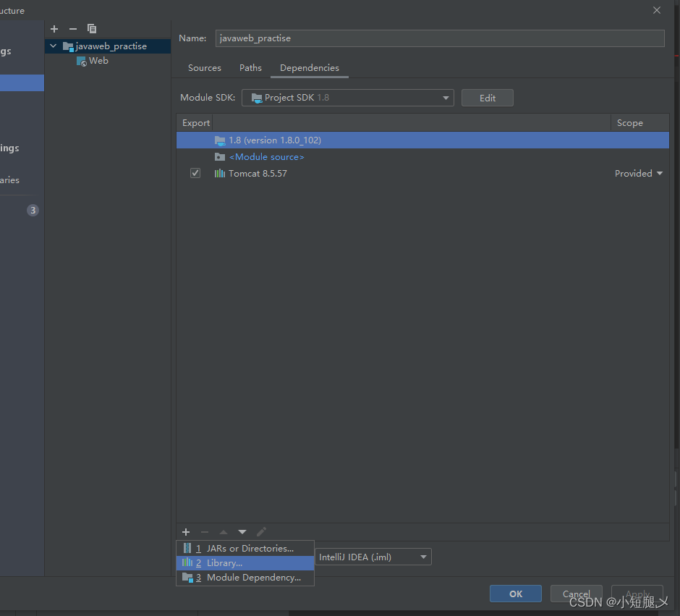Screen dimensions: 680x616
Task: Choose Module Dependency... menu item
Action: (245, 578)
